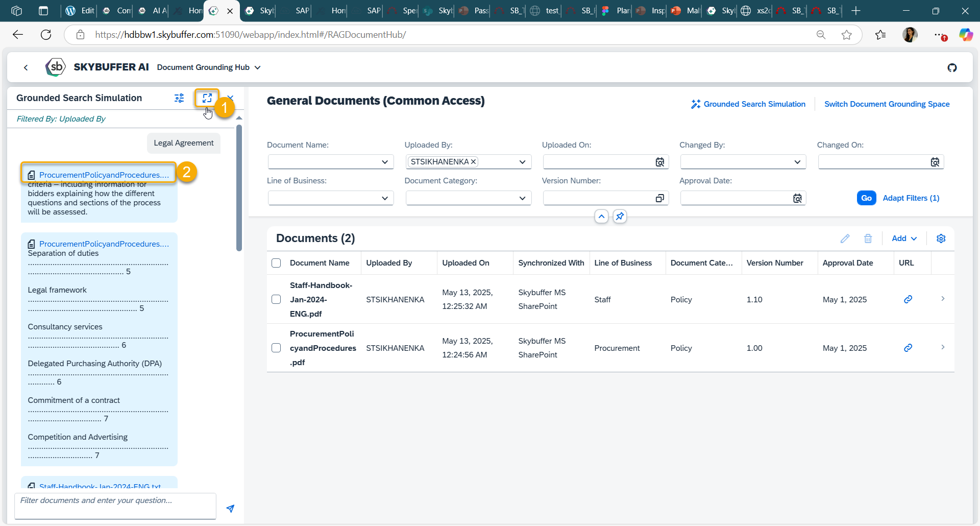Image resolution: width=980 pixels, height=526 pixels.
Task: Edit document using pencil icon
Action: 845,238
